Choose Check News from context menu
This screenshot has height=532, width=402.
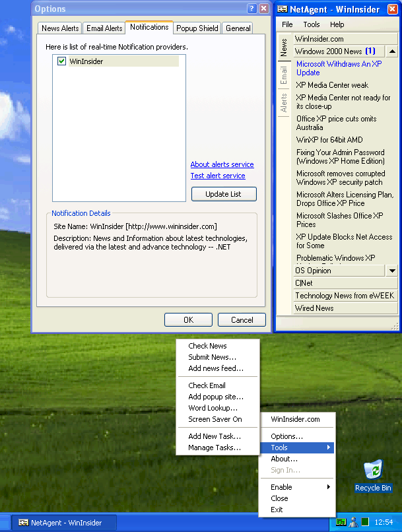pyautogui.click(x=217, y=346)
